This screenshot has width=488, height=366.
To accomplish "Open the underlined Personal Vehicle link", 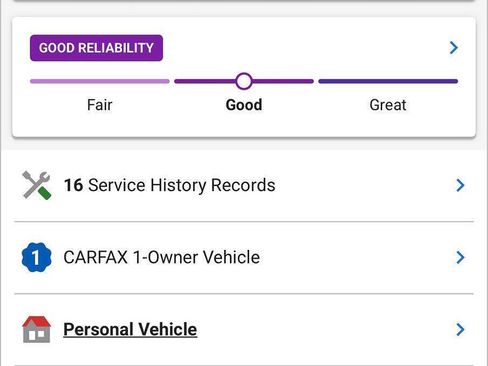I will coord(130,329).
